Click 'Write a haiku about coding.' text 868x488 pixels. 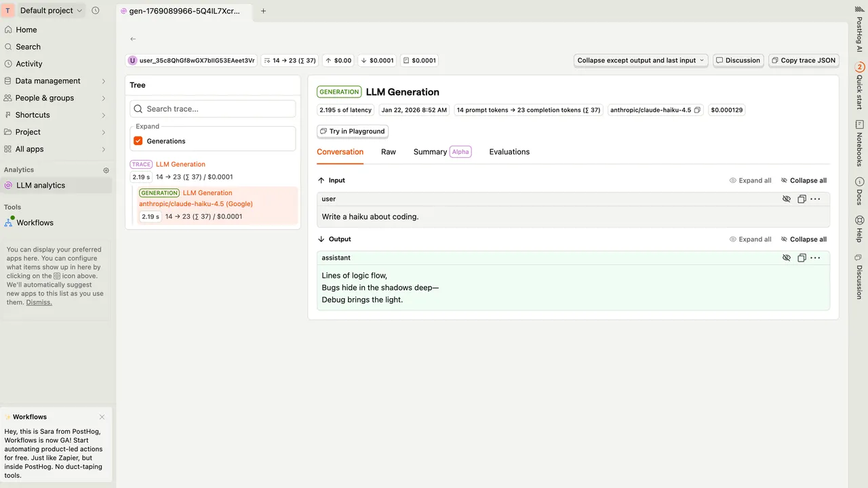click(370, 217)
